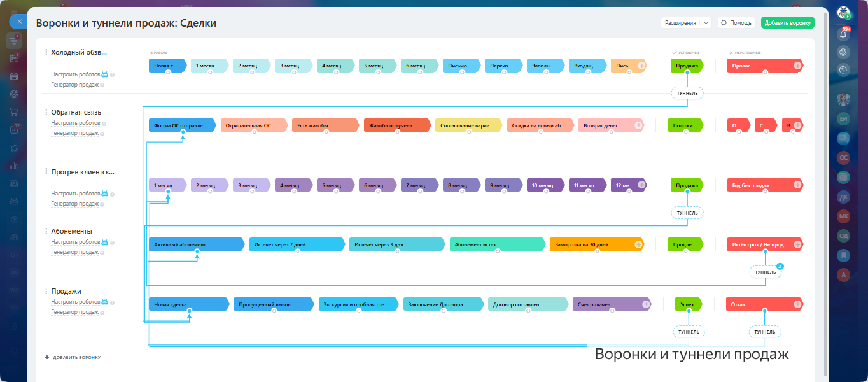868x382 pixels.
Task: Open notifications bell with 99+ badge
Action: 844,34
